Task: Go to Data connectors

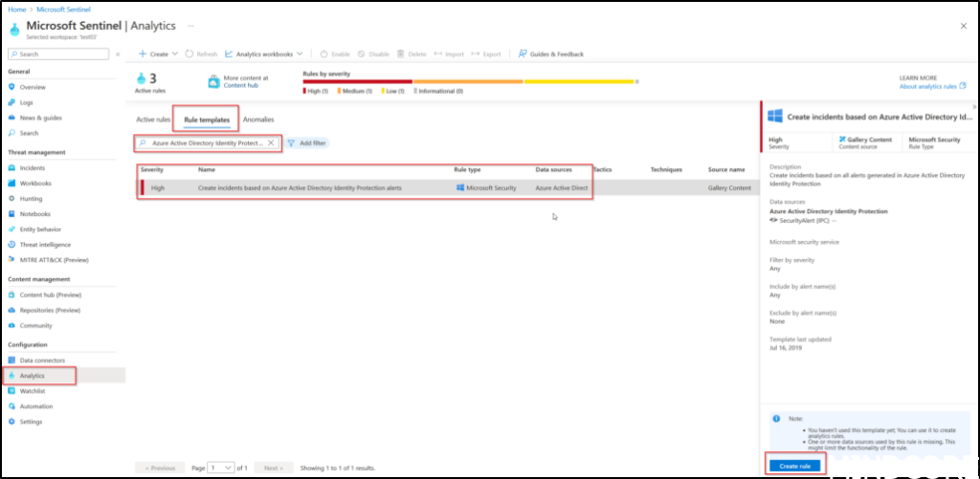Action: pos(42,359)
